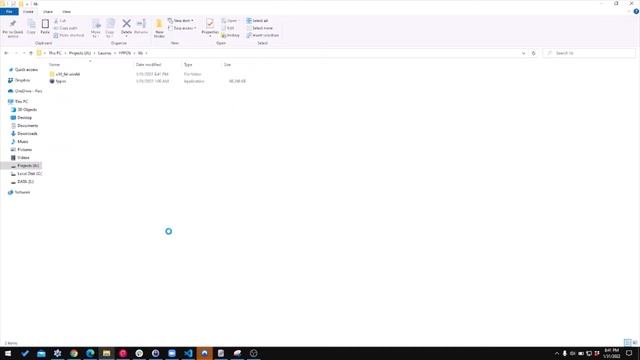Open the Open dropdown in ribbon
640x360 pixels.
230,21
